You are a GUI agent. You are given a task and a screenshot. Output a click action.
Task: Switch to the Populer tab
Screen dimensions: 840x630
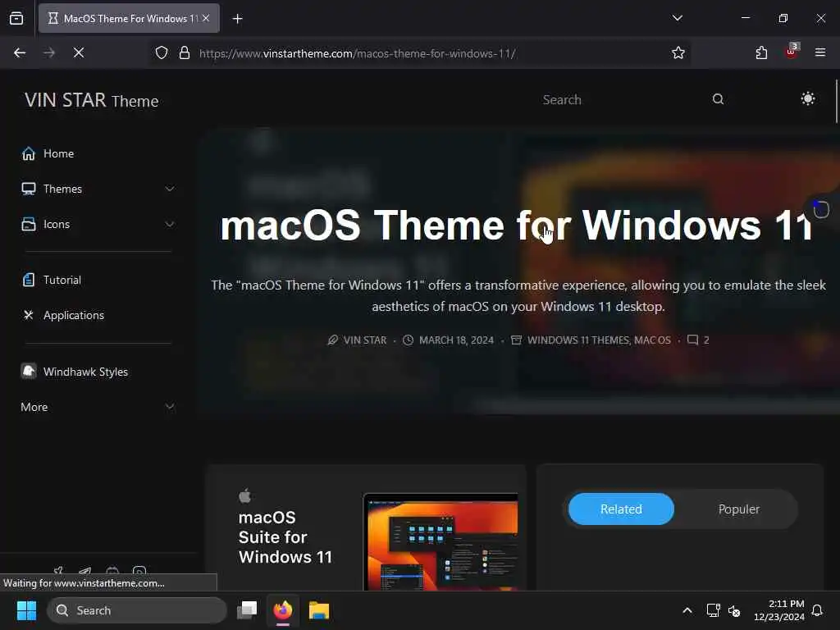(x=739, y=509)
